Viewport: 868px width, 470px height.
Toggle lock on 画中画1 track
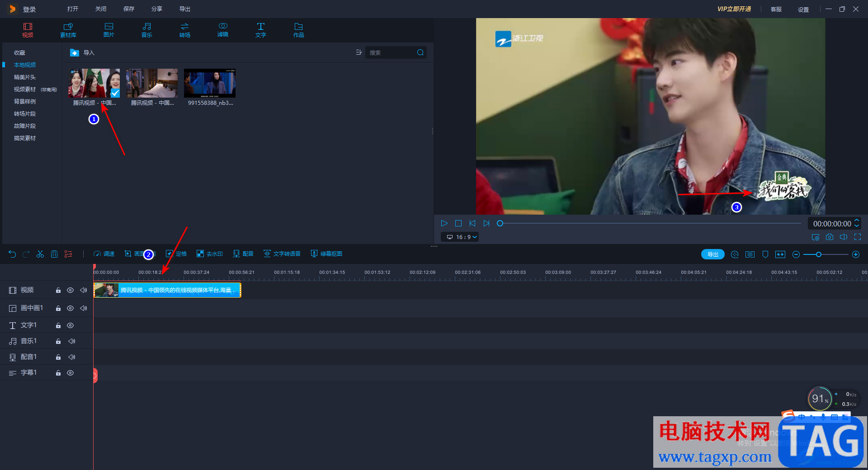(x=58, y=308)
